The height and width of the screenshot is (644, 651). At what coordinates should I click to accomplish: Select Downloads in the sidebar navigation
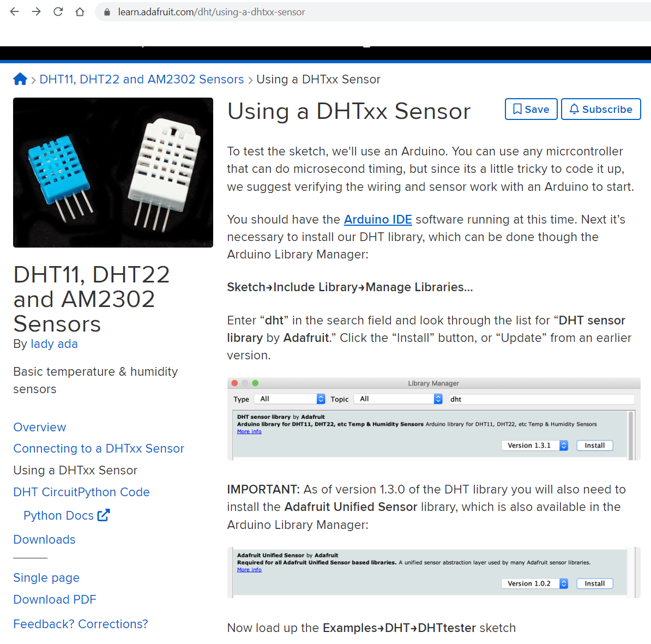(44, 539)
